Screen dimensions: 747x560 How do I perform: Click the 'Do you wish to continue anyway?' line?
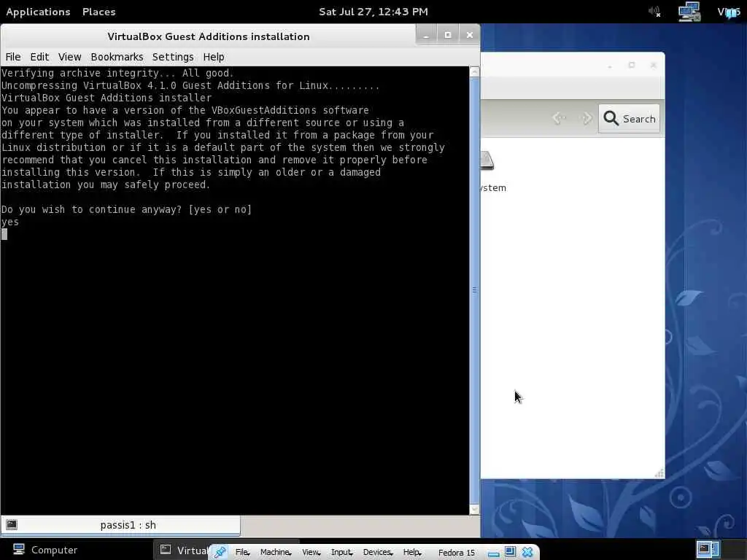tap(127, 209)
